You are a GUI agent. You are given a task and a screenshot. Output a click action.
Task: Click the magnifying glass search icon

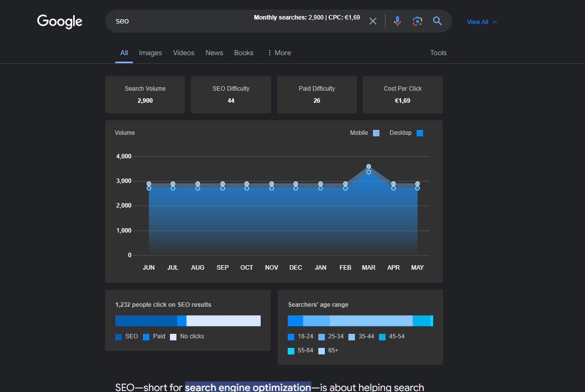437,21
